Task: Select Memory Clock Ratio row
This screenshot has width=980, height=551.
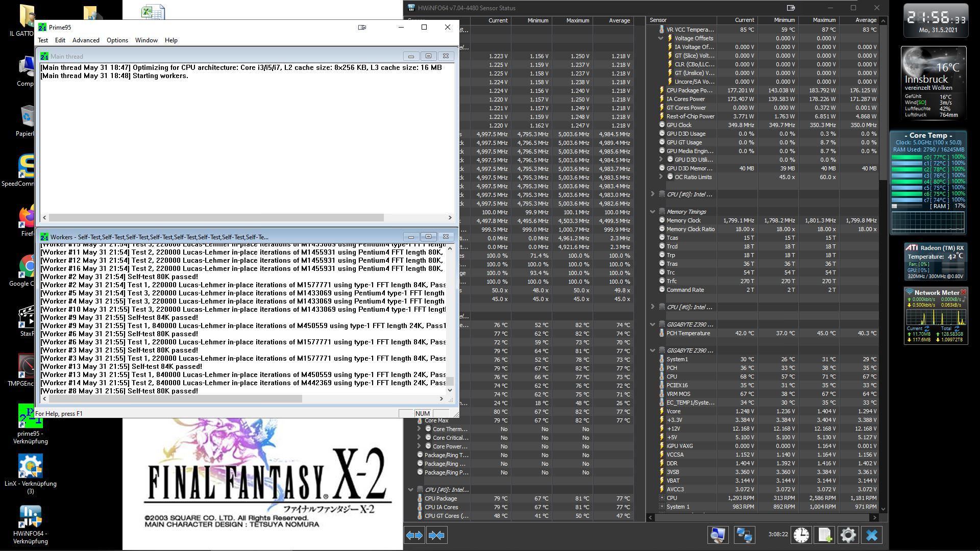Action: click(x=763, y=229)
